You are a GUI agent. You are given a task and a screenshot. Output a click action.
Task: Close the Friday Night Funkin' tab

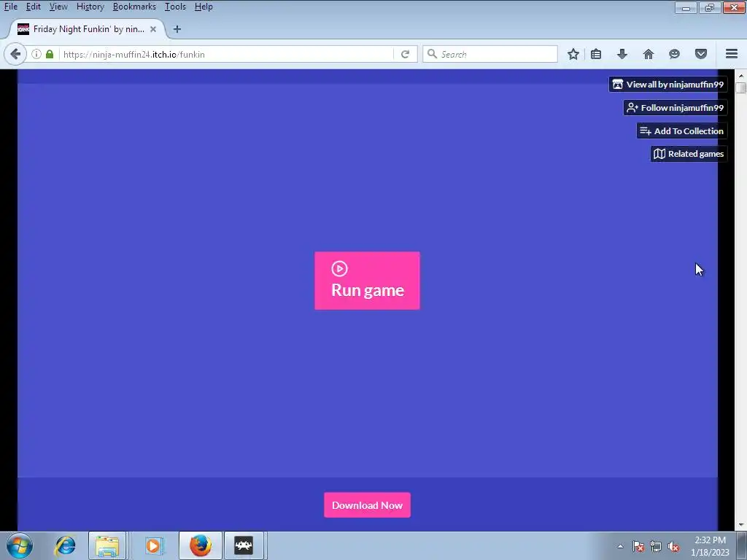click(x=153, y=29)
